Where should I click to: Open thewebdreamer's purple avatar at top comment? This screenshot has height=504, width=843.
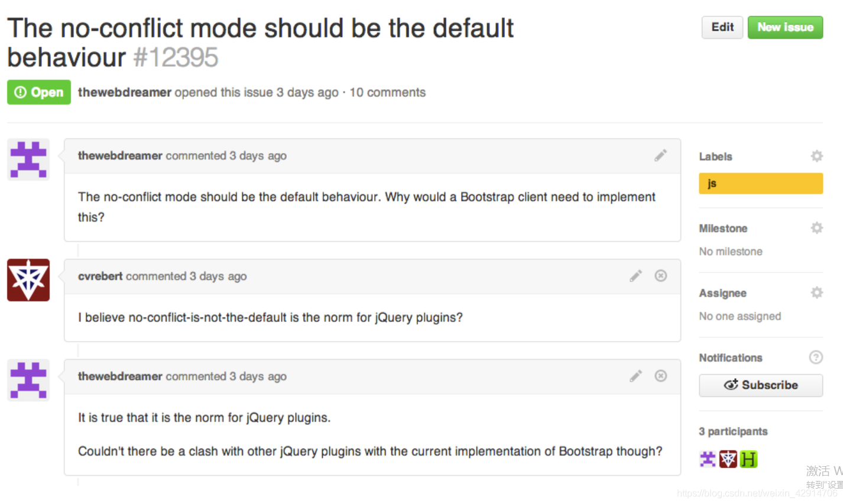click(x=28, y=160)
